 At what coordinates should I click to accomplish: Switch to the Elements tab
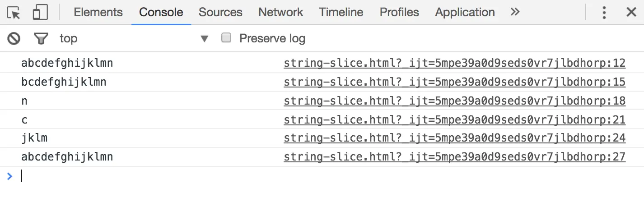[98, 13]
